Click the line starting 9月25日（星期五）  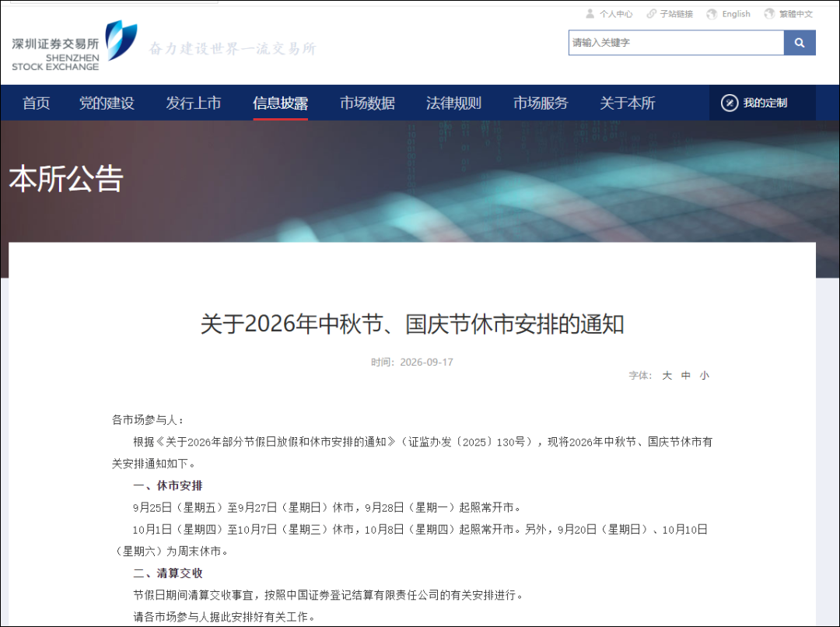coord(327,507)
